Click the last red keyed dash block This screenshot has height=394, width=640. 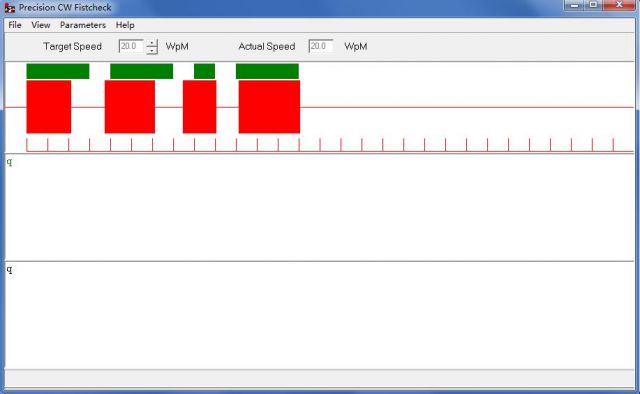pos(269,107)
